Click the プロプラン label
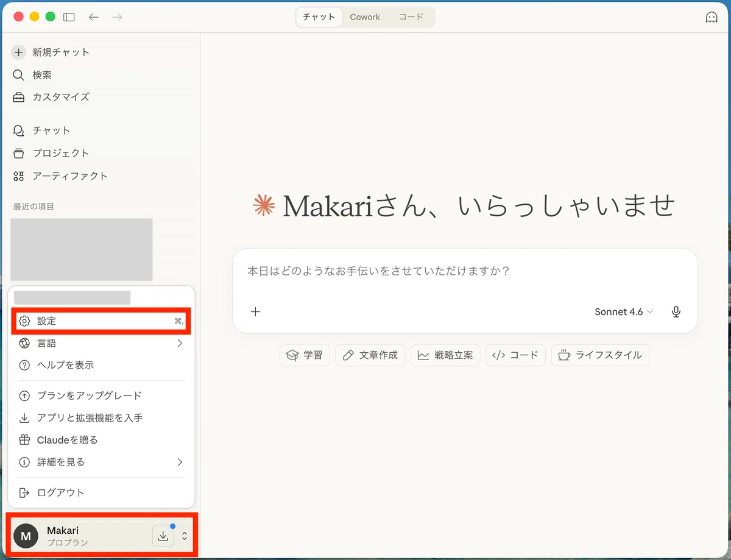The image size is (731, 560). coord(68,542)
